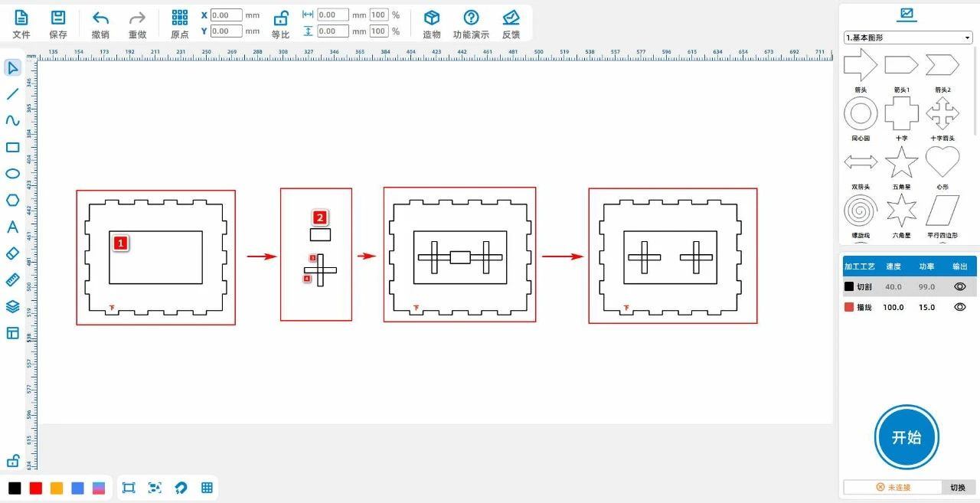
Task: Open the layers tool in sidebar
Action: 12,306
